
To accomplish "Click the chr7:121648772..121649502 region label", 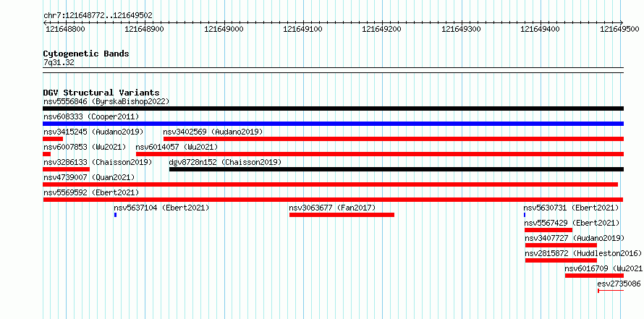I will tap(98, 16).
